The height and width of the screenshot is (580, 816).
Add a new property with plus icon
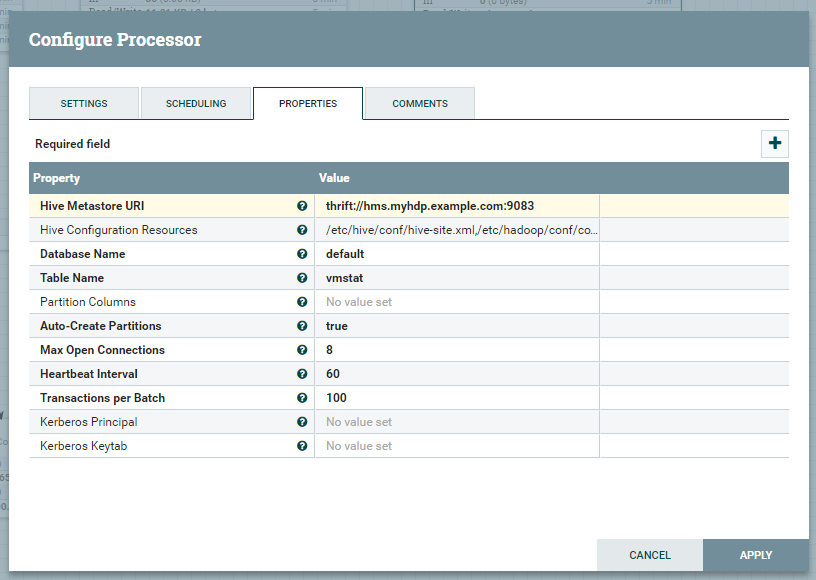tap(775, 143)
